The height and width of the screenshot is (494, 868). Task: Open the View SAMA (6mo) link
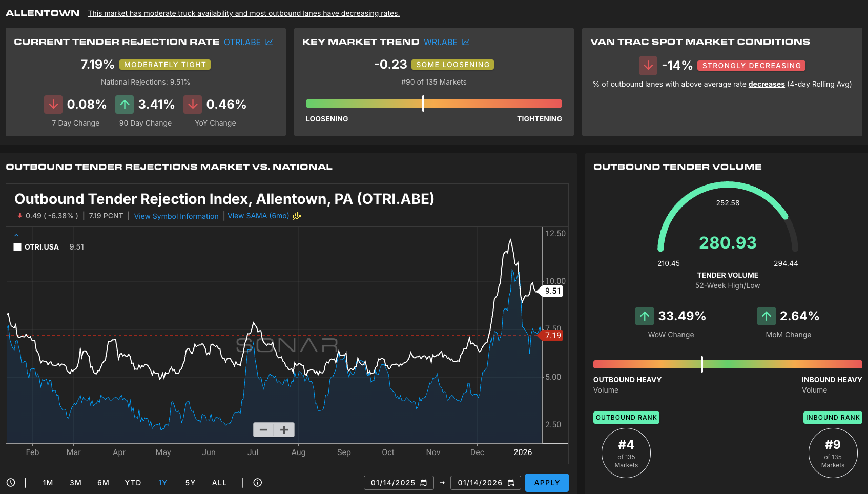click(258, 216)
